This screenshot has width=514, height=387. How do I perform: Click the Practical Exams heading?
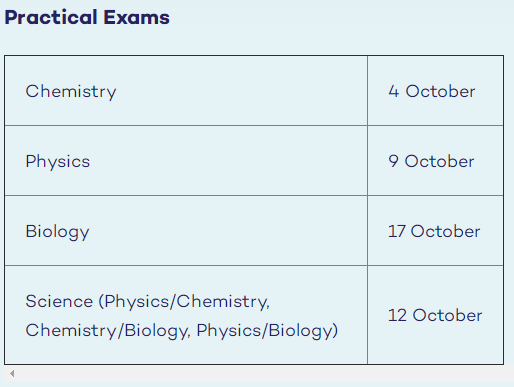coord(87,17)
